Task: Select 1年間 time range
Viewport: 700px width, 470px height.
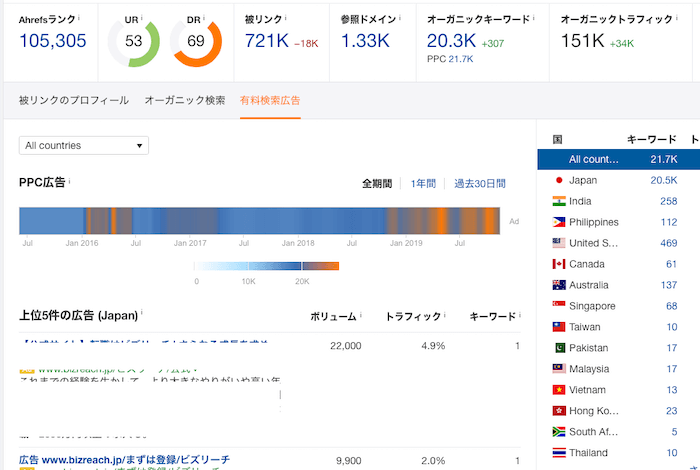Action: pyautogui.click(x=423, y=183)
